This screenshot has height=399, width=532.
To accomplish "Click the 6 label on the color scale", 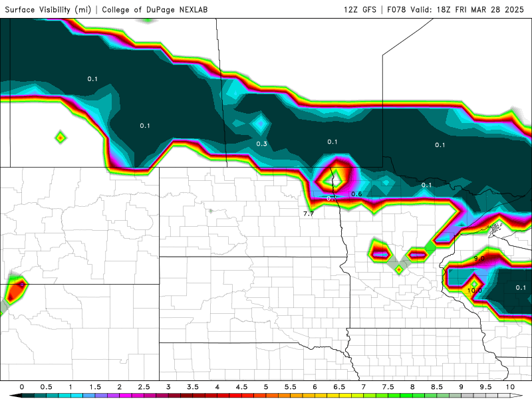I will (315, 387).
